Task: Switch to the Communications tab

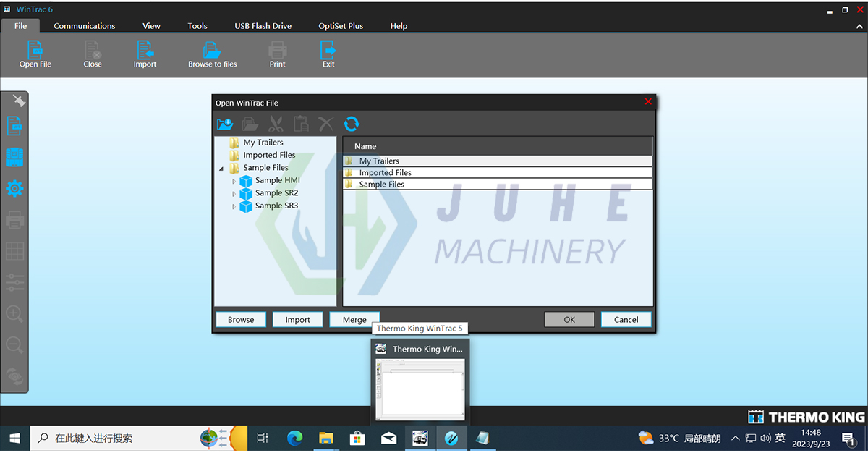Action: [84, 26]
